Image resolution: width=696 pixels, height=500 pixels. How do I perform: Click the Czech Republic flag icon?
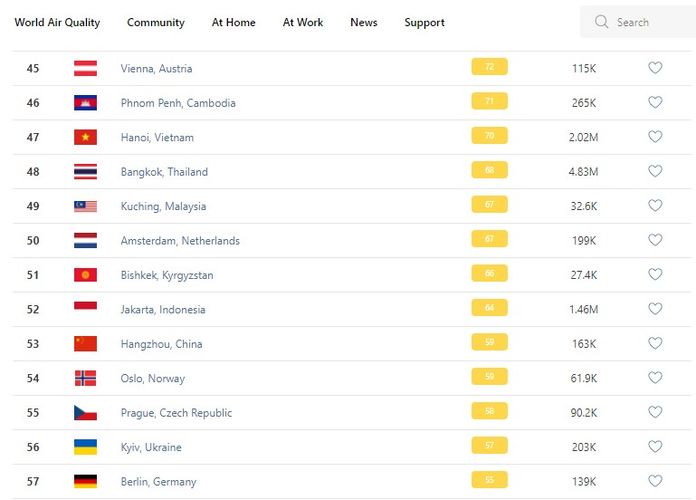point(85,412)
